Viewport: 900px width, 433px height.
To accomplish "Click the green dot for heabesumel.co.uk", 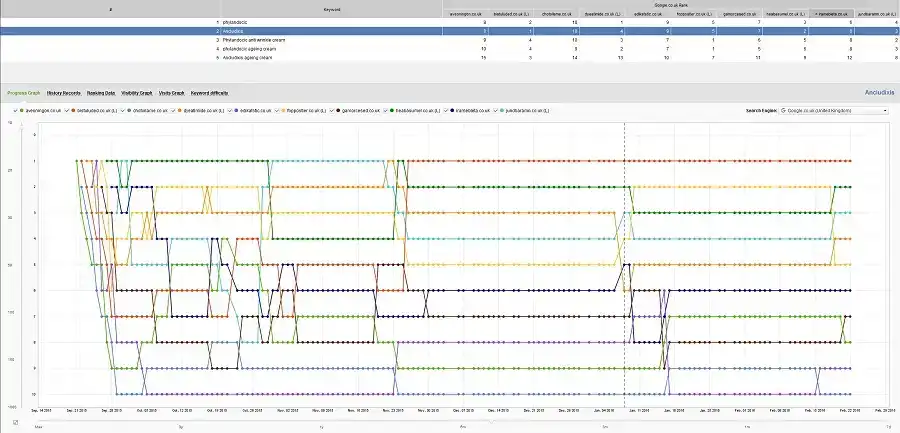I will tap(392, 110).
